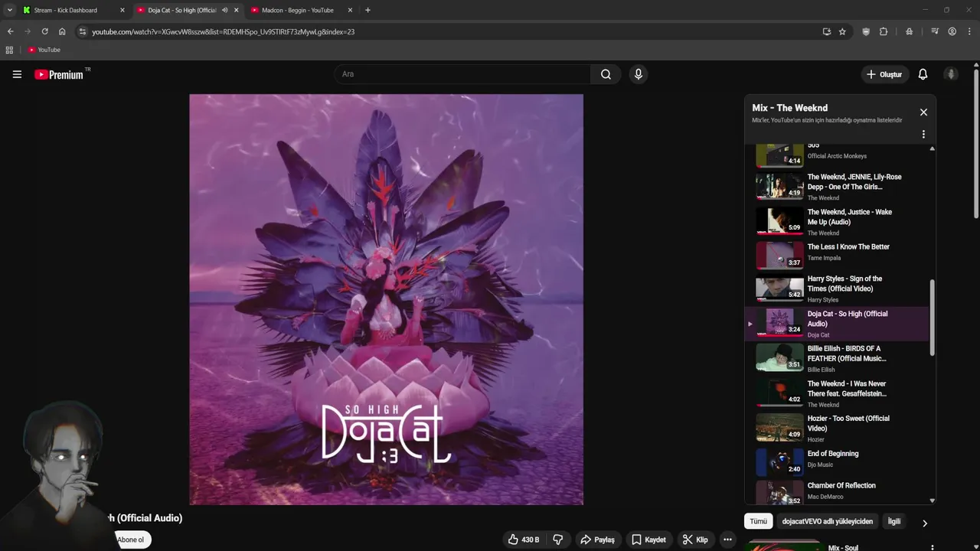The width and height of the screenshot is (980, 551).
Task: Click the Oluştur create button
Action: pos(884,74)
